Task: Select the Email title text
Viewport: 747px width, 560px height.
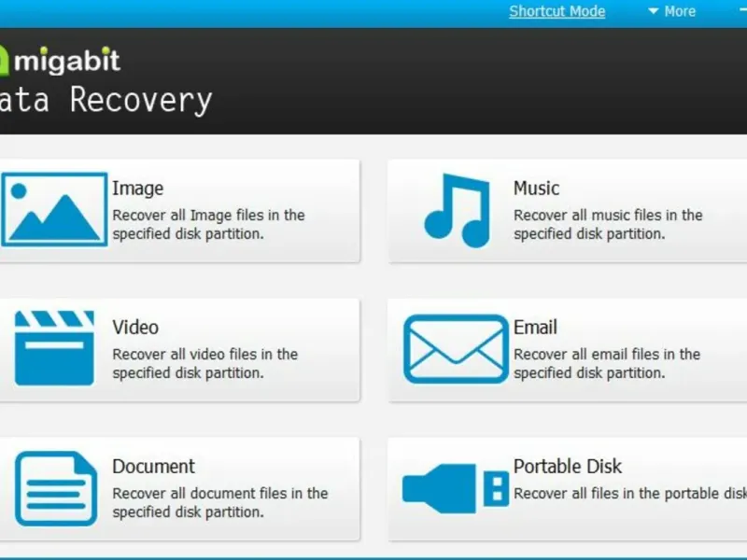Action: point(535,328)
